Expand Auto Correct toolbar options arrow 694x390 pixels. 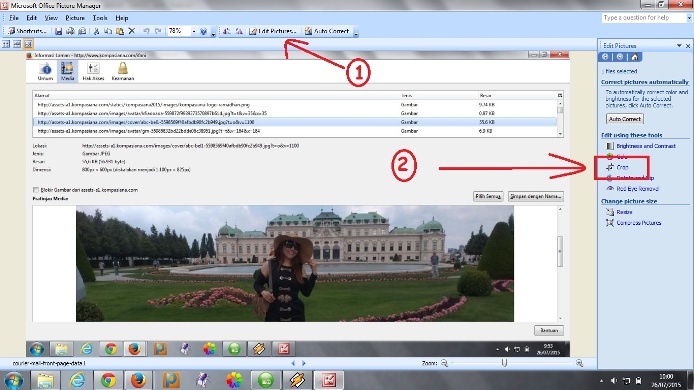coord(356,33)
